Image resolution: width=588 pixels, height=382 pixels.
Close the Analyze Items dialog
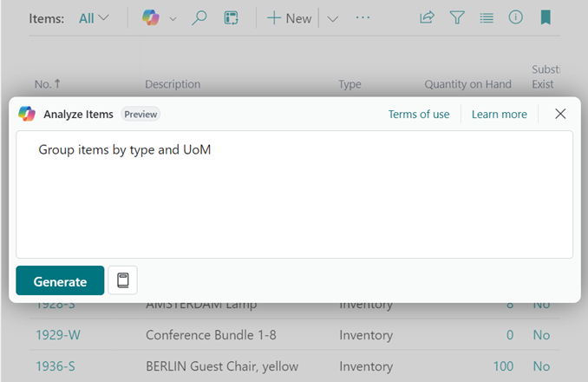click(x=560, y=114)
